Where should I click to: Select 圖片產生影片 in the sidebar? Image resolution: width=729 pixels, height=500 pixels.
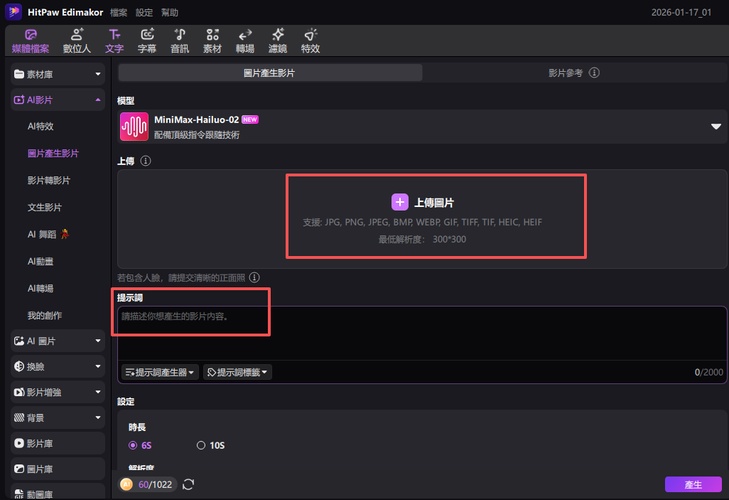[53, 153]
